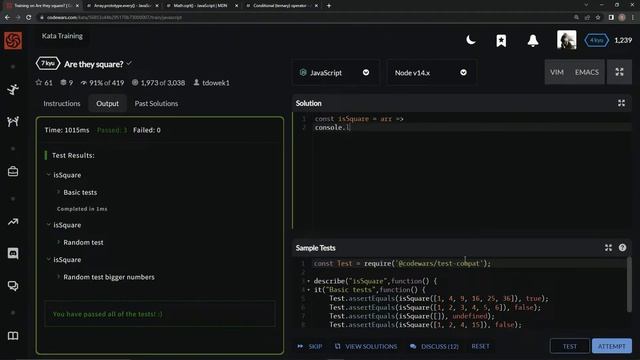Enable EMACS key bindings

point(587,72)
